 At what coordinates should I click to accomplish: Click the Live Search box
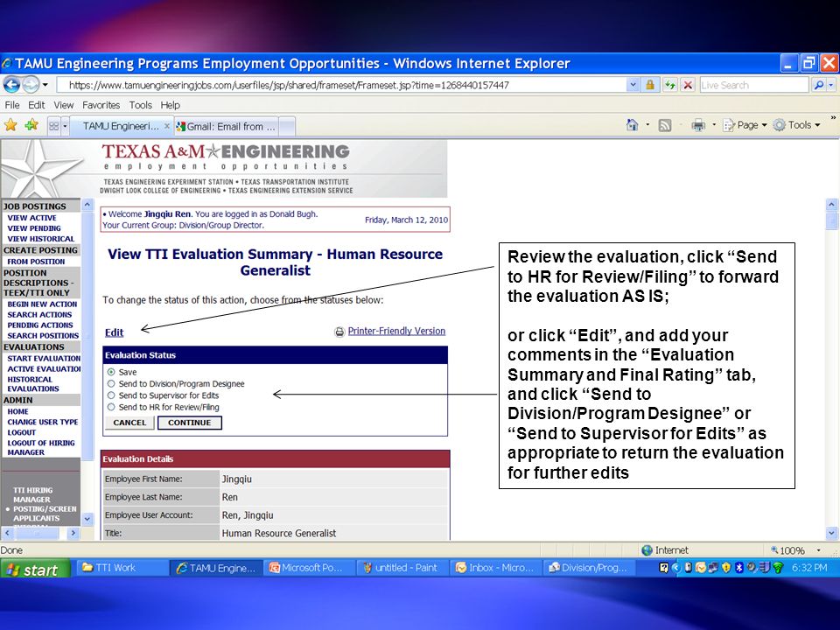point(753,85)
